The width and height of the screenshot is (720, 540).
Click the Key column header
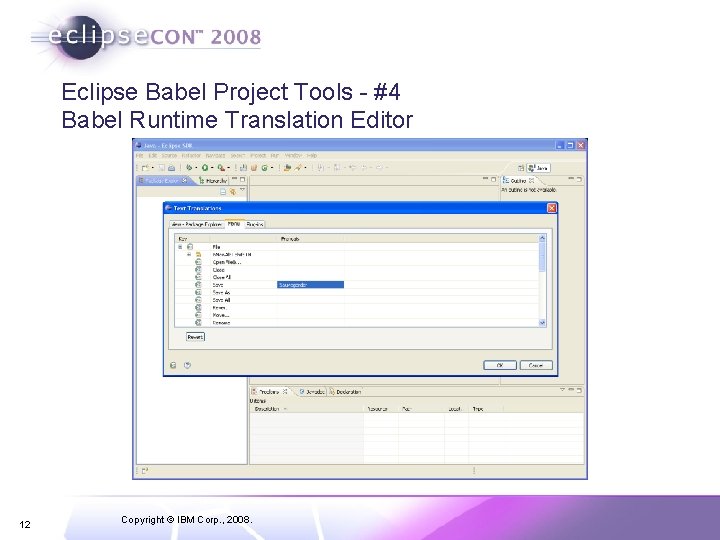point(193,239)
